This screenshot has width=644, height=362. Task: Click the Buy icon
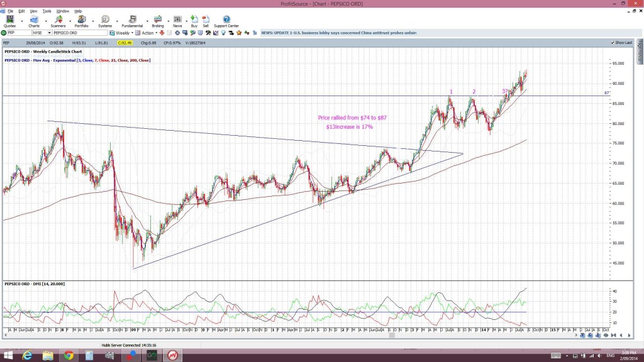194,21
